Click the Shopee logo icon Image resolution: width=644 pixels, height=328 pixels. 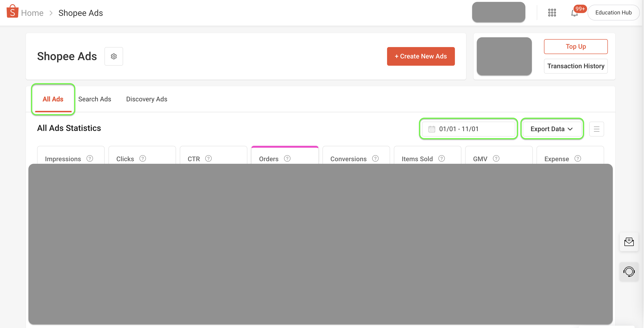[12, 11]
